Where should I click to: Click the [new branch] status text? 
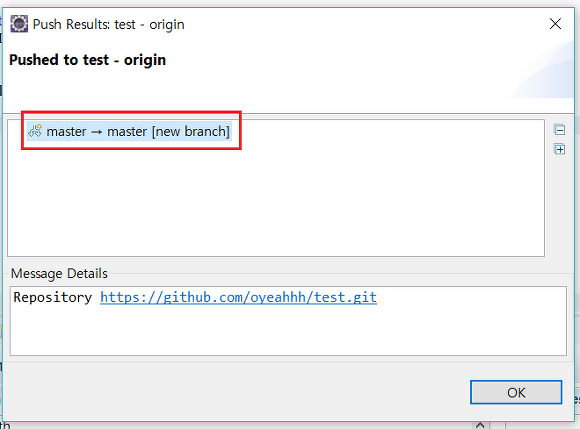click(191, 131)
